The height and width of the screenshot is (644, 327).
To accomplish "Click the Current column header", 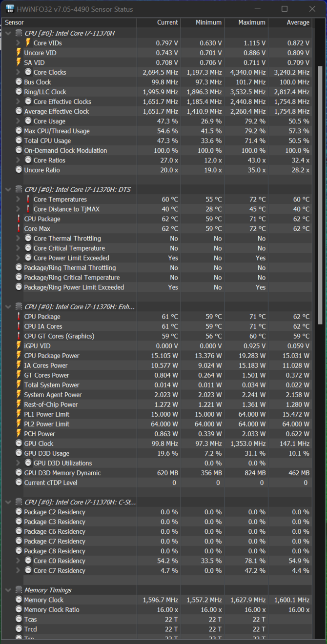I will pos(159,22).
